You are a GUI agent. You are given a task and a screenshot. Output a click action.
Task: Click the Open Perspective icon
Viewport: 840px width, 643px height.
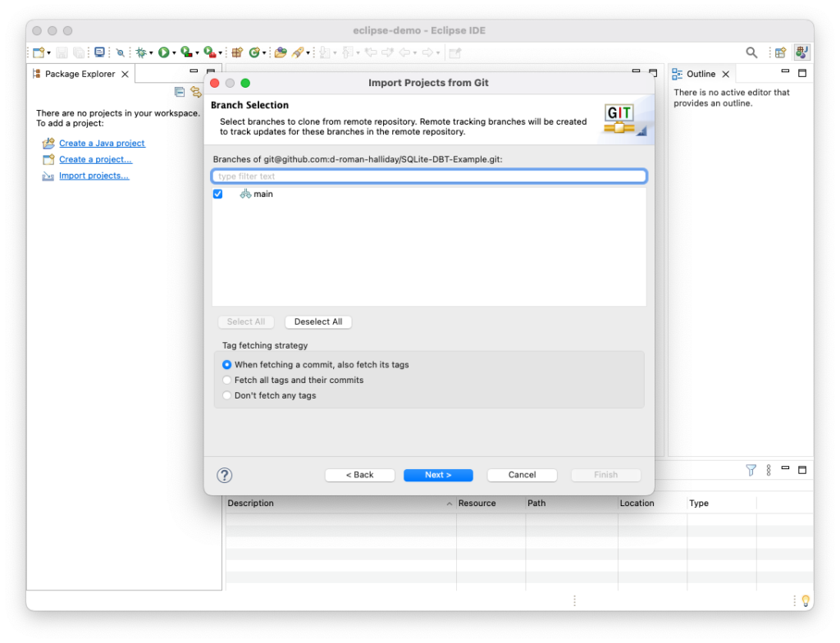[x=781, y=52]
